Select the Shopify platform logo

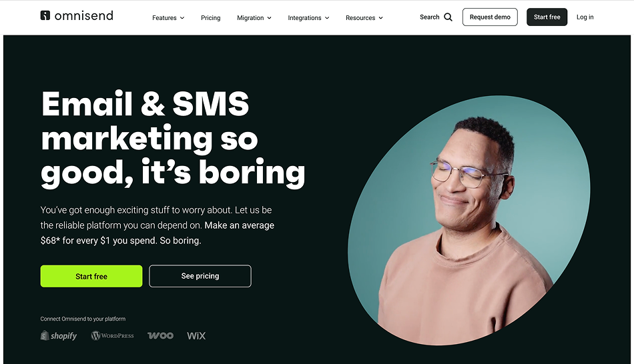click(x=59, y=336)
